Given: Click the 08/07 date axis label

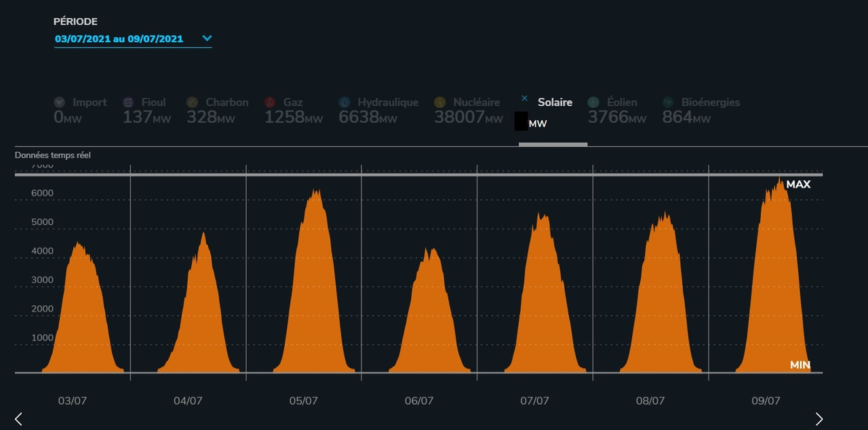Looking at the screenshot, I should coord(650,401).
